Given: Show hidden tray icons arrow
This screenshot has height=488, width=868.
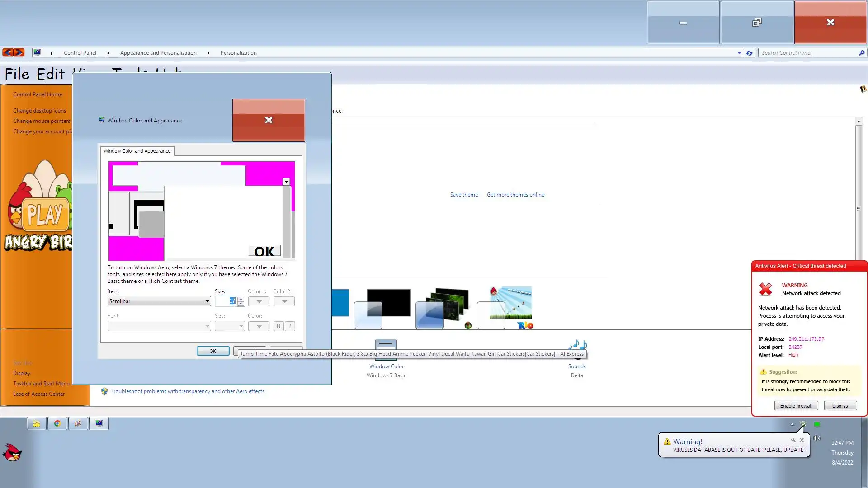Looking at the screenshot, I should pos(792,424).
